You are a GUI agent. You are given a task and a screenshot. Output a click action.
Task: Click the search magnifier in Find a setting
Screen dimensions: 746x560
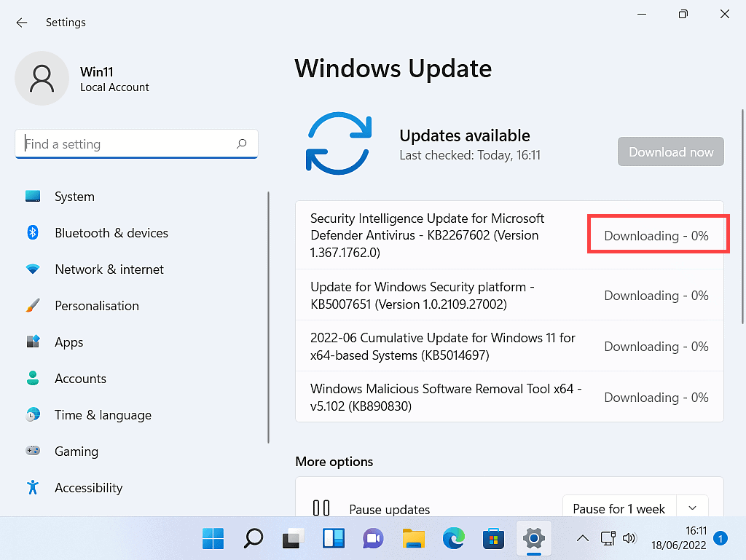[242, 144]
